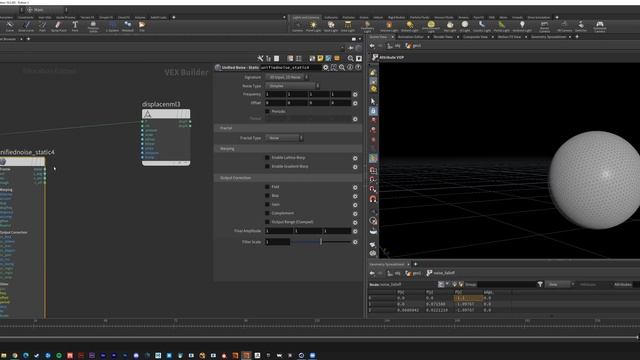Select the Font shelf tool
The height and width of the screenshot is (360, 640).
tap(75, 27)
